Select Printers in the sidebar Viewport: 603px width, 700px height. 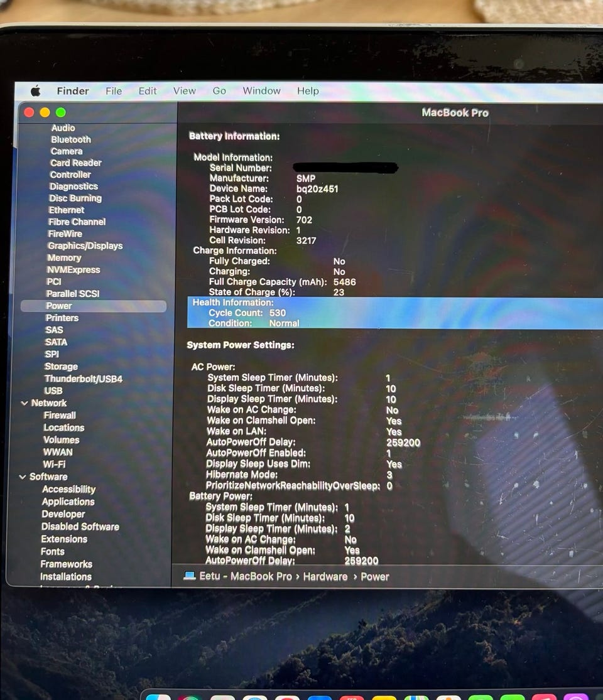click(x=62, y=318)
